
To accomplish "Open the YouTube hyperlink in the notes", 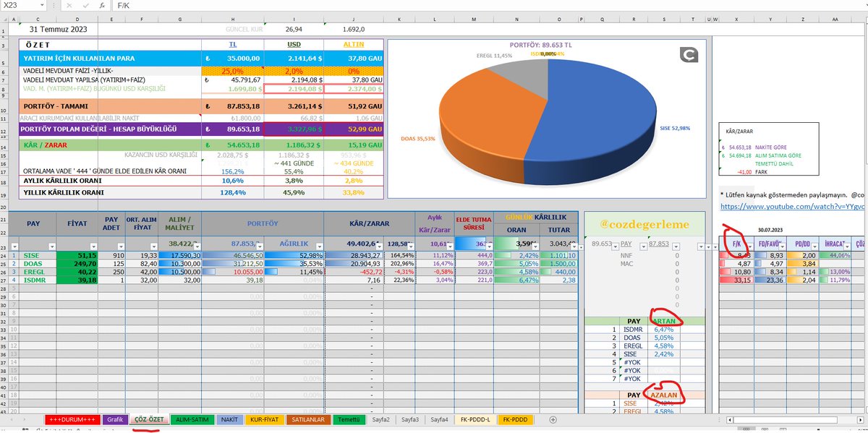I will pos(793,207).
